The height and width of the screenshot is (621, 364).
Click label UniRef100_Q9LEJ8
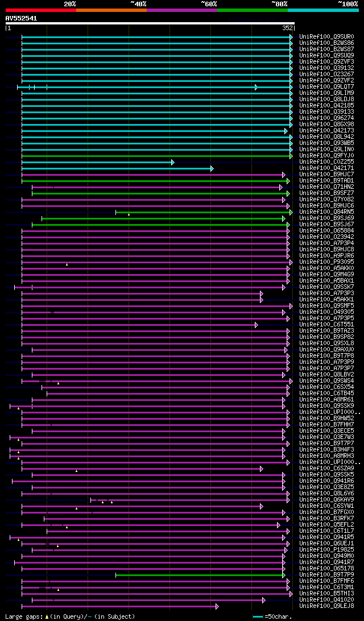(x=327, y=606)
